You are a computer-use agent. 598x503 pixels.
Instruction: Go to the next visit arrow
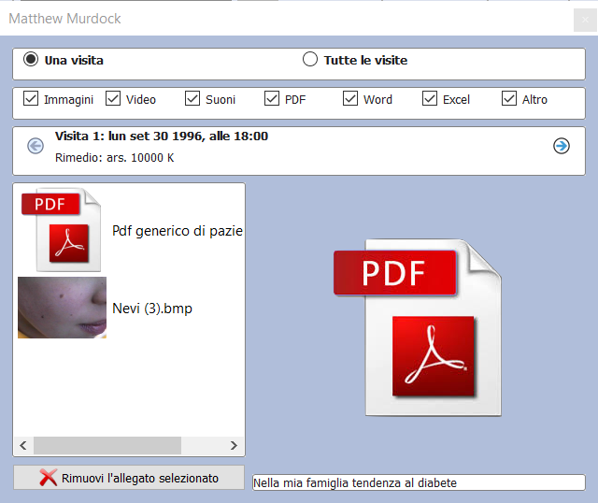tap(561, 146)
